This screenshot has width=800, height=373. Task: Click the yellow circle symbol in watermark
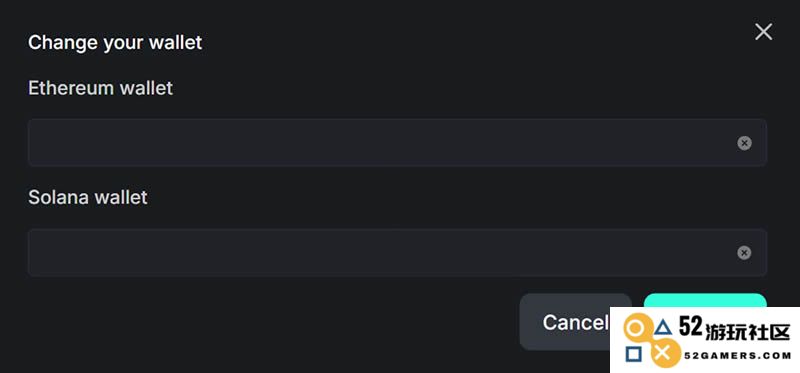coord(635,329)
